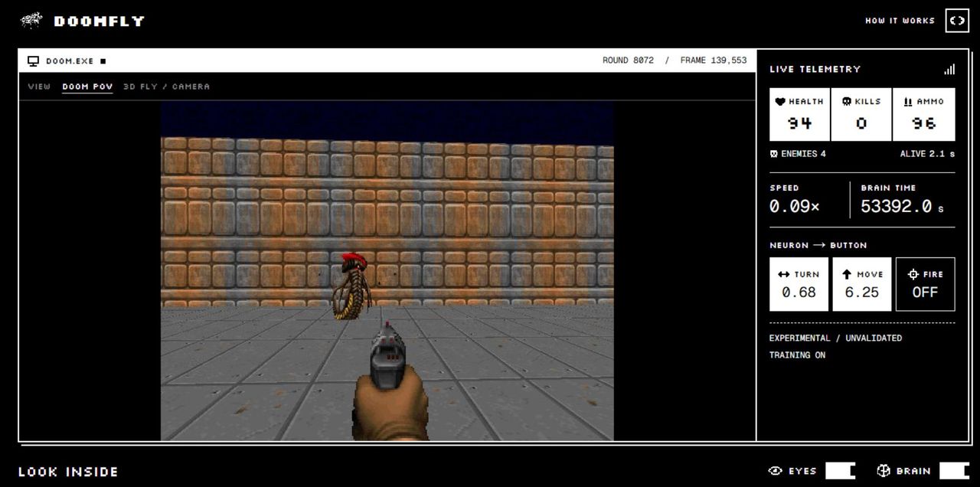Click the eye icon next to Eyes
Screen dimensions: 980x487
point(776,471)
